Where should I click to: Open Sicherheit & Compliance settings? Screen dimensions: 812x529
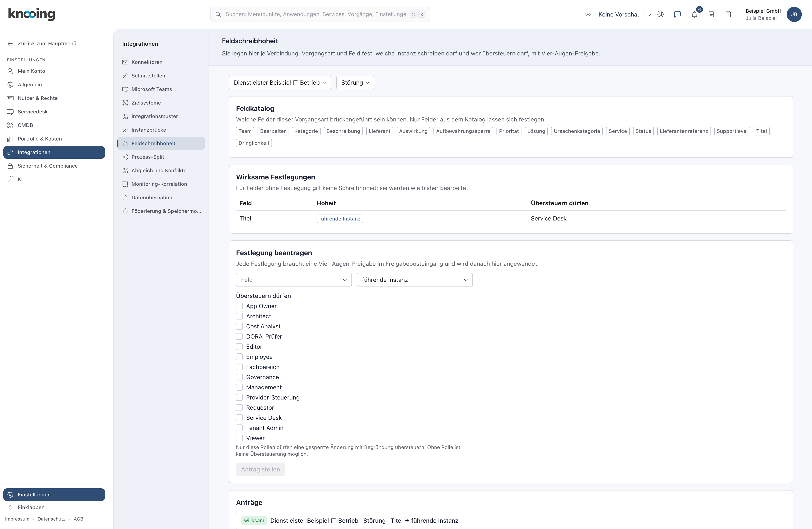[x=54, y=166]
